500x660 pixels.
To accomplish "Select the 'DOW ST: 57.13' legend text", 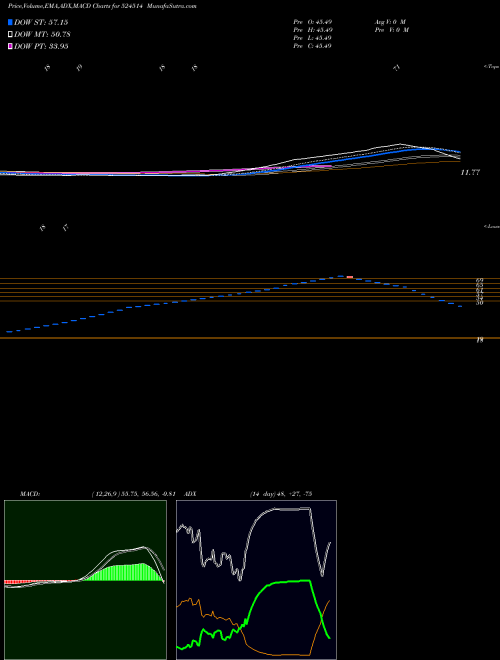I will (x=41, y=22).
